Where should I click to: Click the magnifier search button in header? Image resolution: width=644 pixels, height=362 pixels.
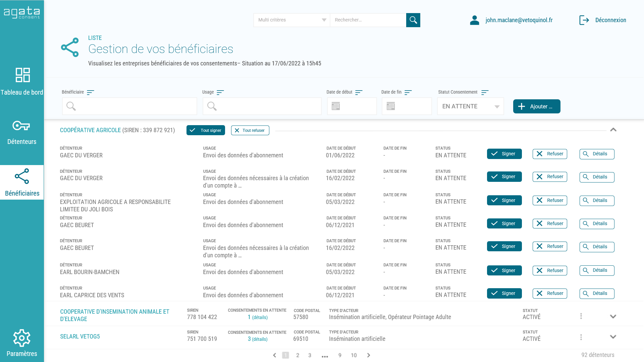click(x=413, y=20)
